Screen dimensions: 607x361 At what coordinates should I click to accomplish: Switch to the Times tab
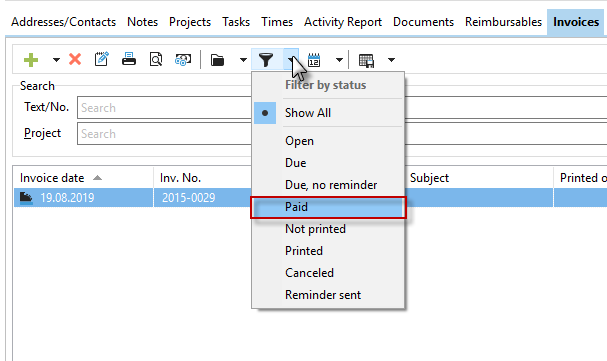(277, 22)
